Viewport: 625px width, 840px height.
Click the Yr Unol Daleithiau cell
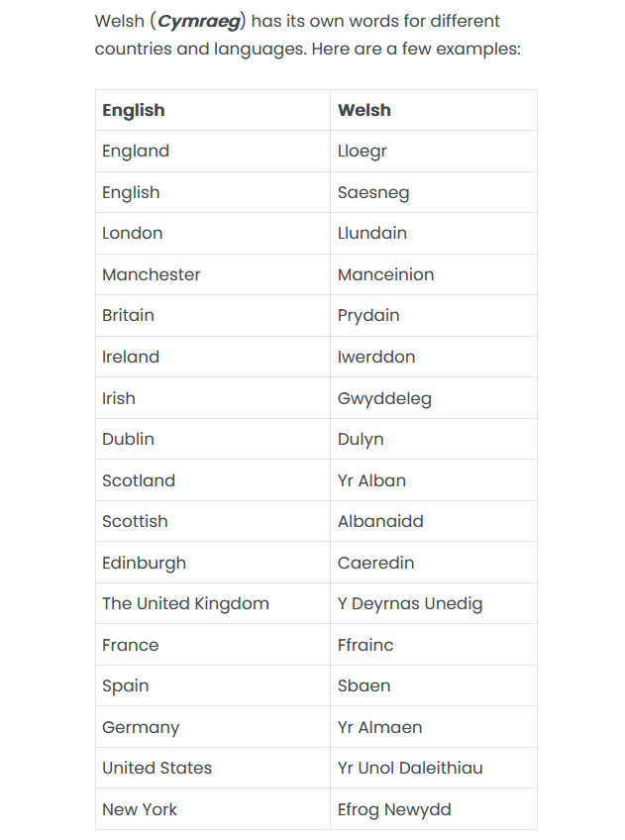tap(410, 769)
